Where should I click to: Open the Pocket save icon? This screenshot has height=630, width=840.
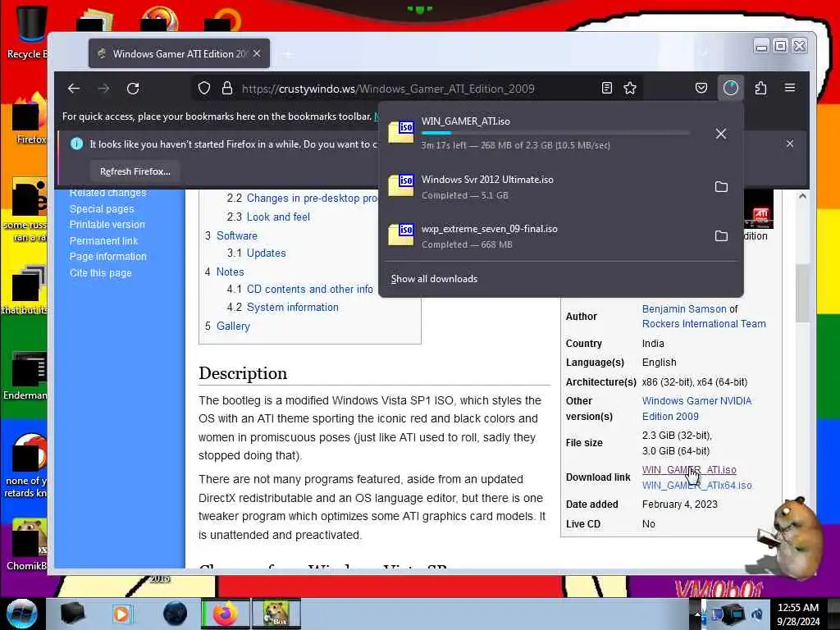click(701, 89)
